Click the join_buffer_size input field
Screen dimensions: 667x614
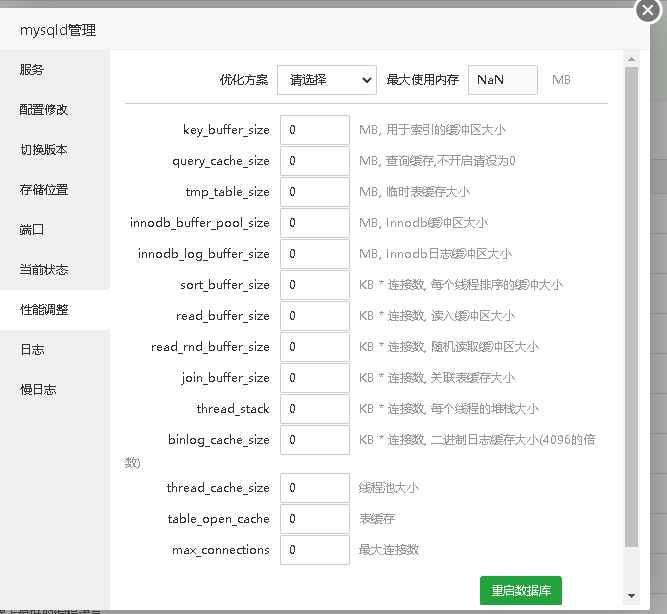tap(315, 378)
